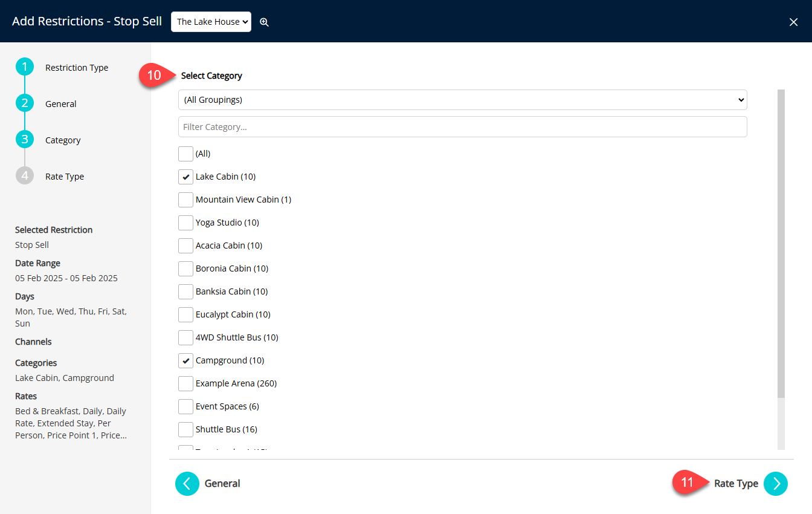Image resolution: width=812 pixels, height=514 pixels.
Task: Click the category list scrollbar thumb
Action: pyautogui.click(x=781, y=244)
